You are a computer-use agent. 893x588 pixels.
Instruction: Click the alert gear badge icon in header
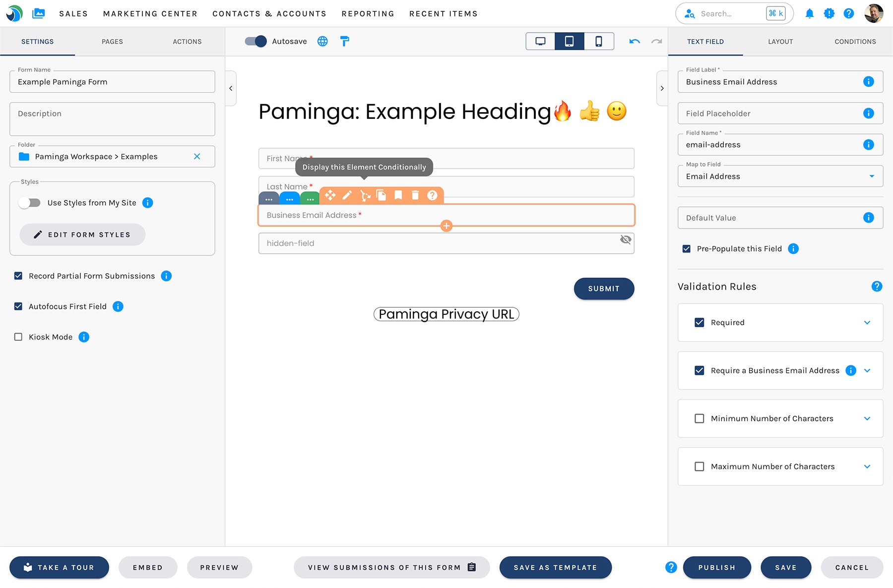click(x=829, y=14)
